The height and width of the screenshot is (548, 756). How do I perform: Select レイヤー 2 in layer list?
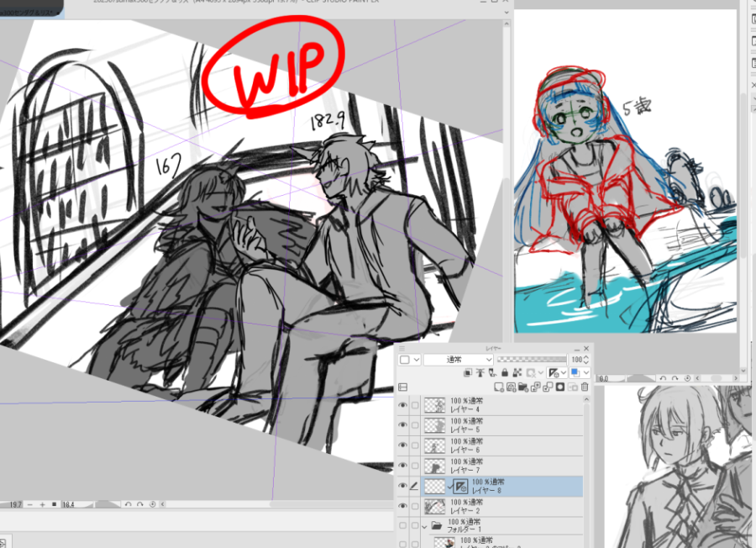point(502,506)
